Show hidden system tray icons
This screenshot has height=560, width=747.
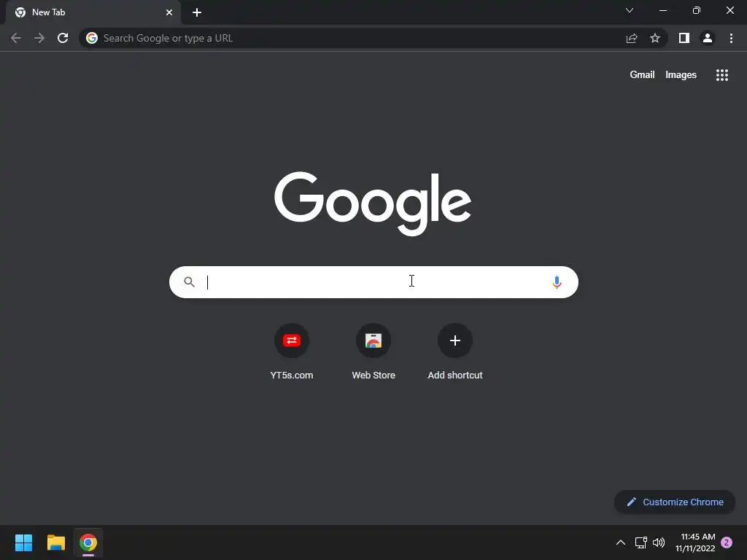click(620, 542)
